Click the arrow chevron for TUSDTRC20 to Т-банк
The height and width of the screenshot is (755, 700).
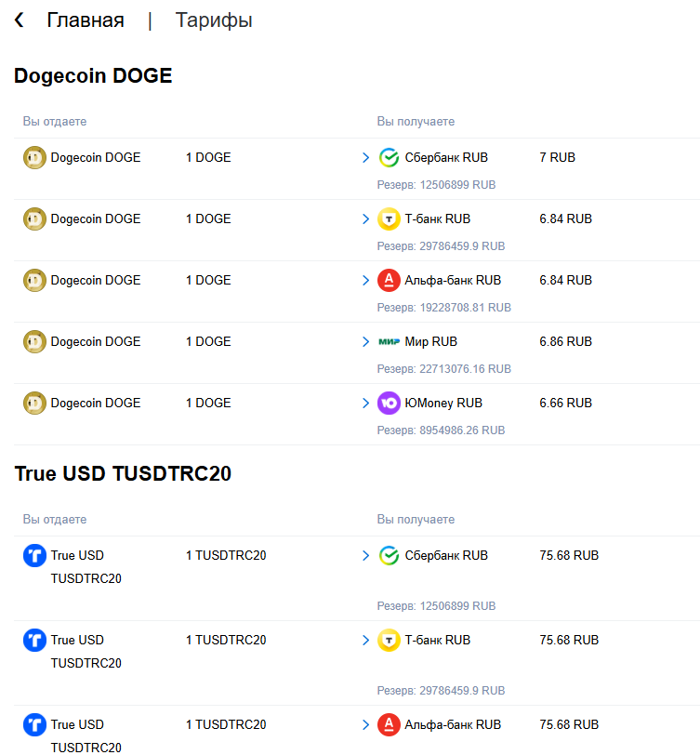click(366, 640)
